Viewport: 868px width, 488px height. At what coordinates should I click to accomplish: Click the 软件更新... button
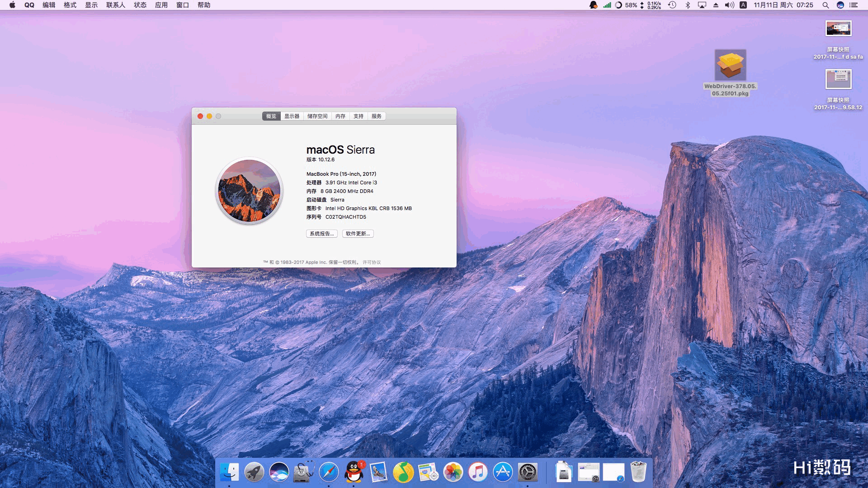(358, 234)
